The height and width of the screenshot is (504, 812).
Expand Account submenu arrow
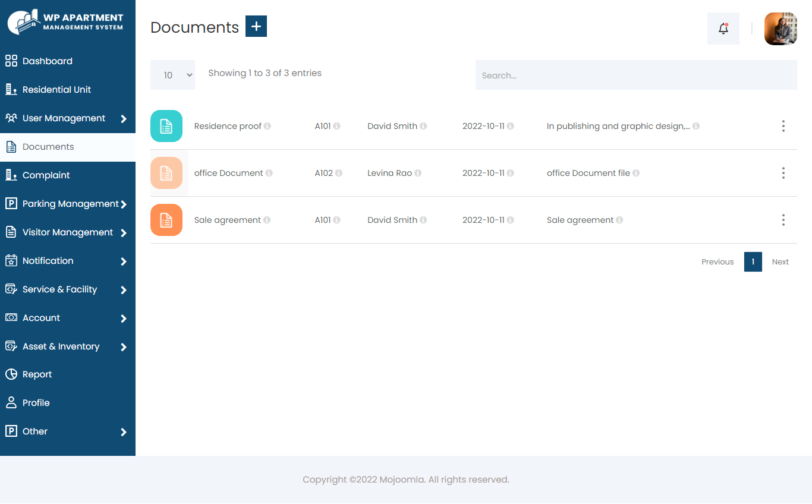tap(124, 319)
